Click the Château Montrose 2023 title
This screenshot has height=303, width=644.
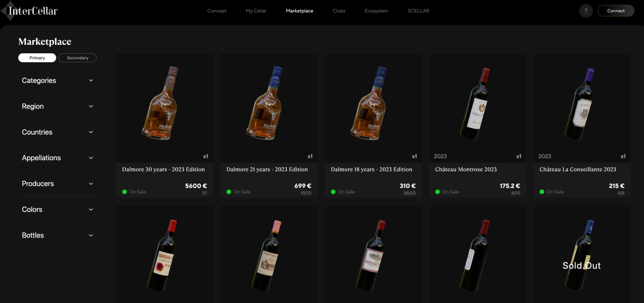tap(466, 169)
